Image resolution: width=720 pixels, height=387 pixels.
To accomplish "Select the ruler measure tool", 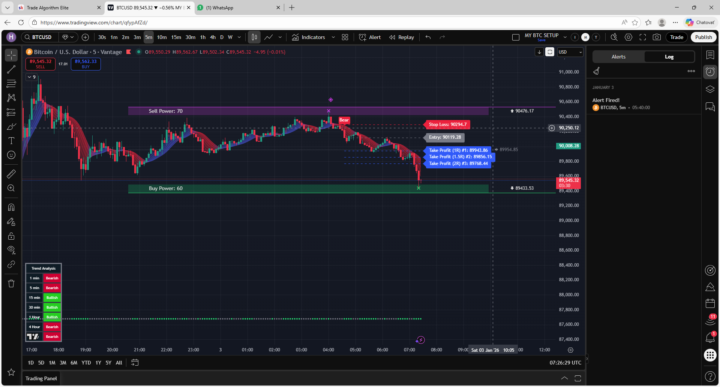I will click(11, 174).
